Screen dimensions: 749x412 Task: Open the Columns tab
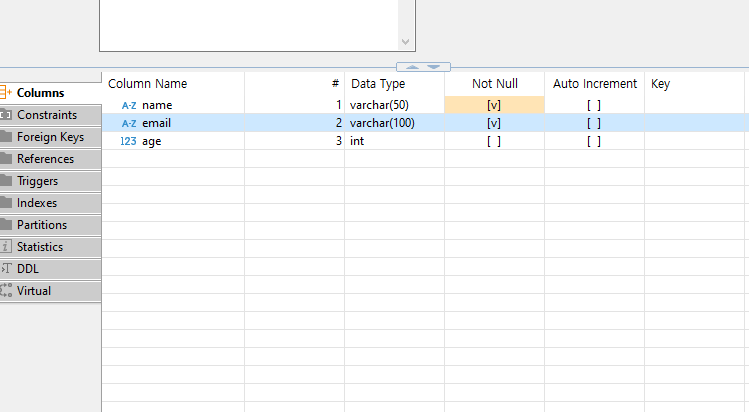50,93
